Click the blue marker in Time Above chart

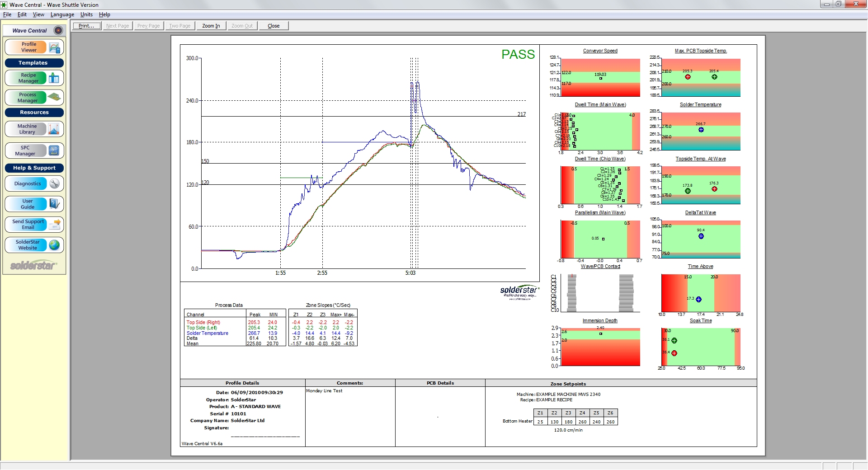coord(698,299)
